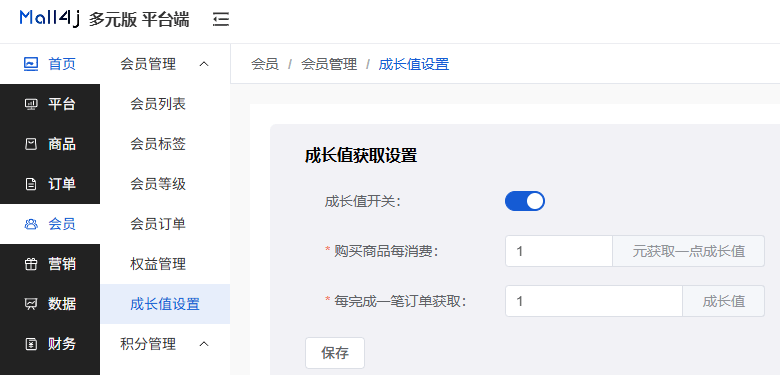Toggle the 成长值开关 switch off
Image resolution: width=780 pixels, height=375 pixels.
(x=525, y=201)
